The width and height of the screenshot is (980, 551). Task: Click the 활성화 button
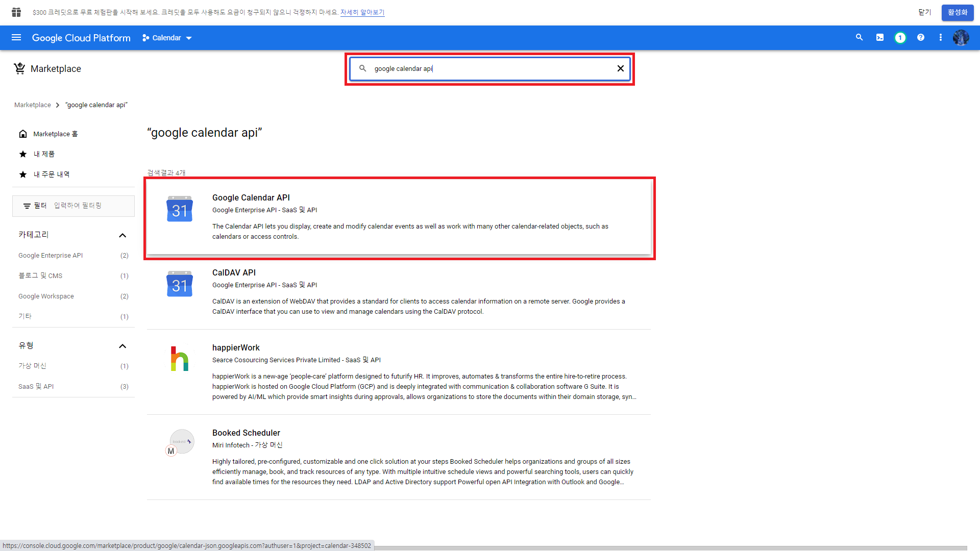tap(958, 12)
